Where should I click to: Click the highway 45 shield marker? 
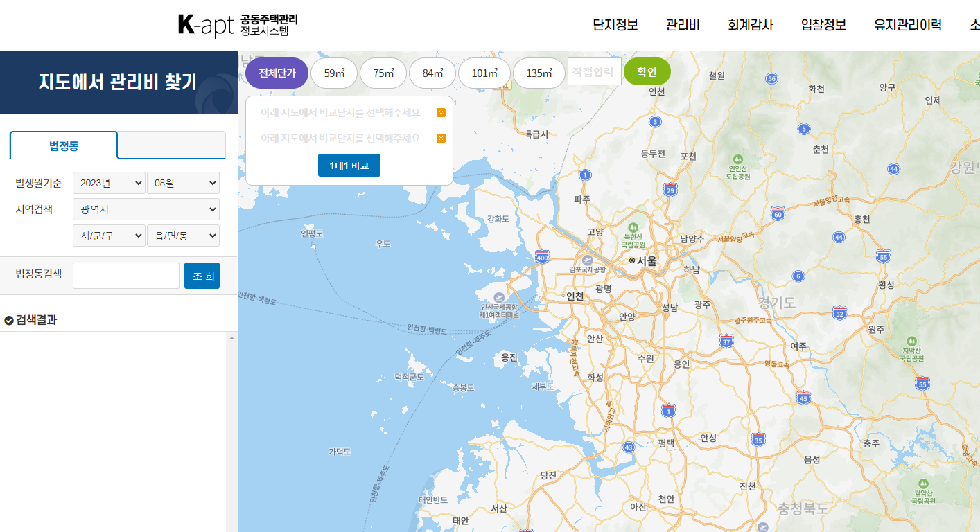803,398
